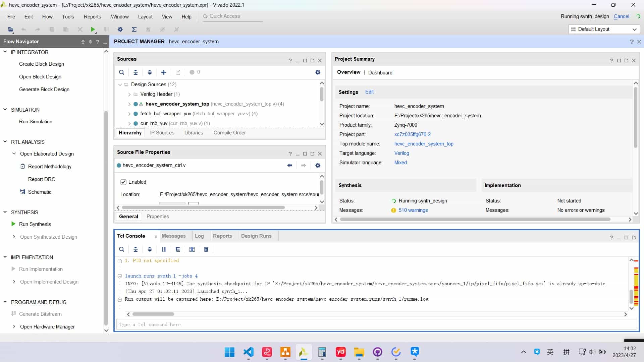Open the Default Layout dropdown
The height and width of the screenshot is (362, 644).
coord(604,29)
